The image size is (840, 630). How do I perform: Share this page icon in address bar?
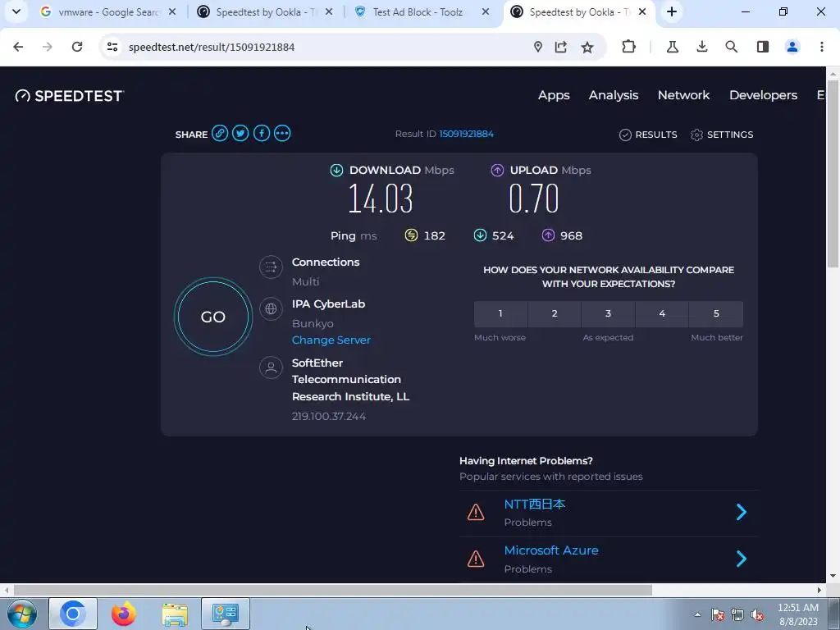(x=561, y=47)
